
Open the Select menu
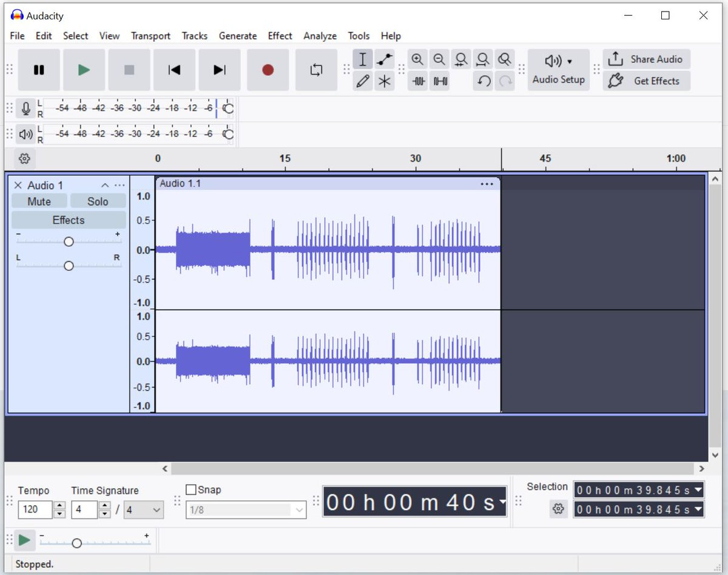pyautogui.click(x=76, y=36)
